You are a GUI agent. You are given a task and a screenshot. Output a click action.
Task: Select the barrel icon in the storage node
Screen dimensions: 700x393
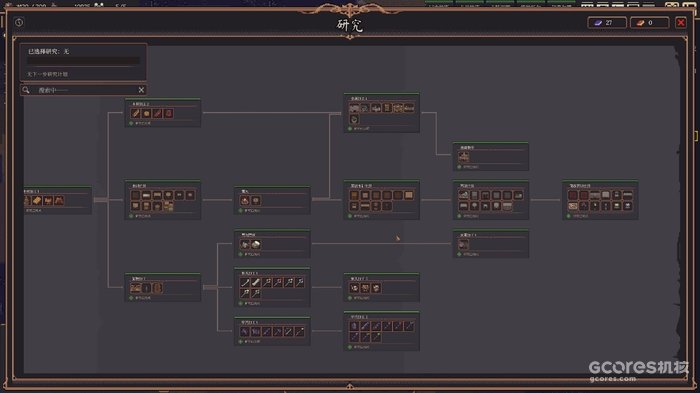158,288
